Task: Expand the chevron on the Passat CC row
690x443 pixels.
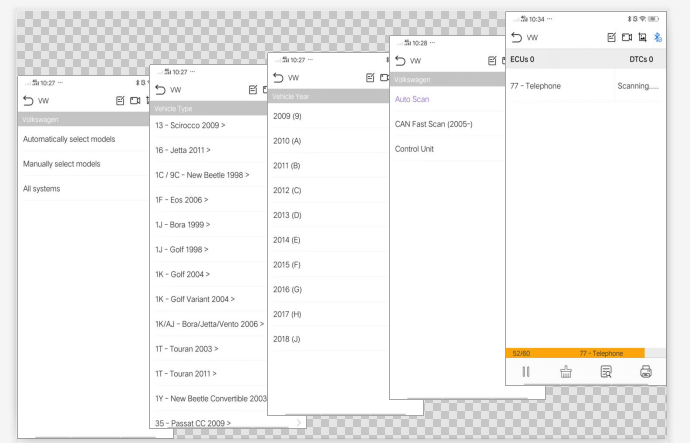Action: pos(299,423)
